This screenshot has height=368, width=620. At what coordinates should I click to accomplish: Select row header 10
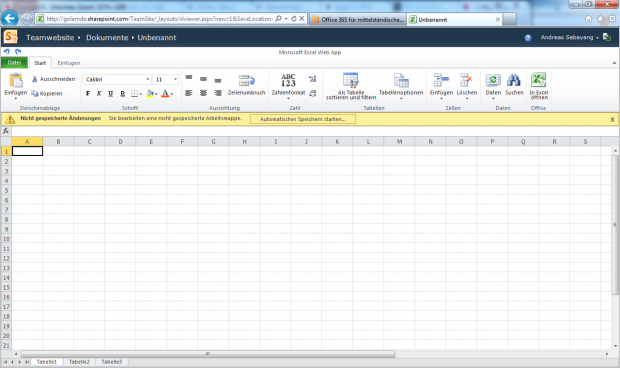point(6,239)
